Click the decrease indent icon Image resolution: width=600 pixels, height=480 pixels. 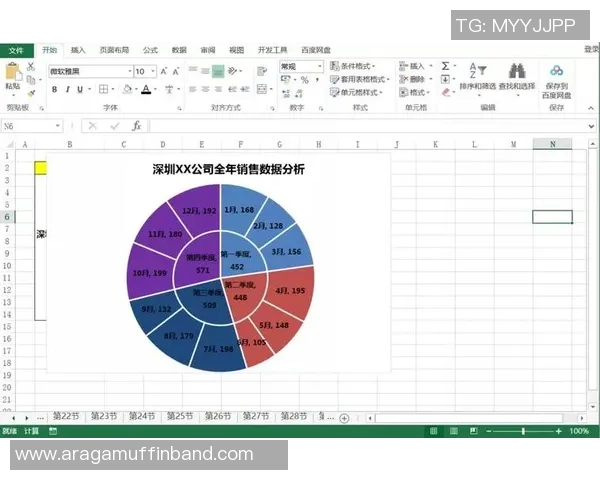coord(232,89)
